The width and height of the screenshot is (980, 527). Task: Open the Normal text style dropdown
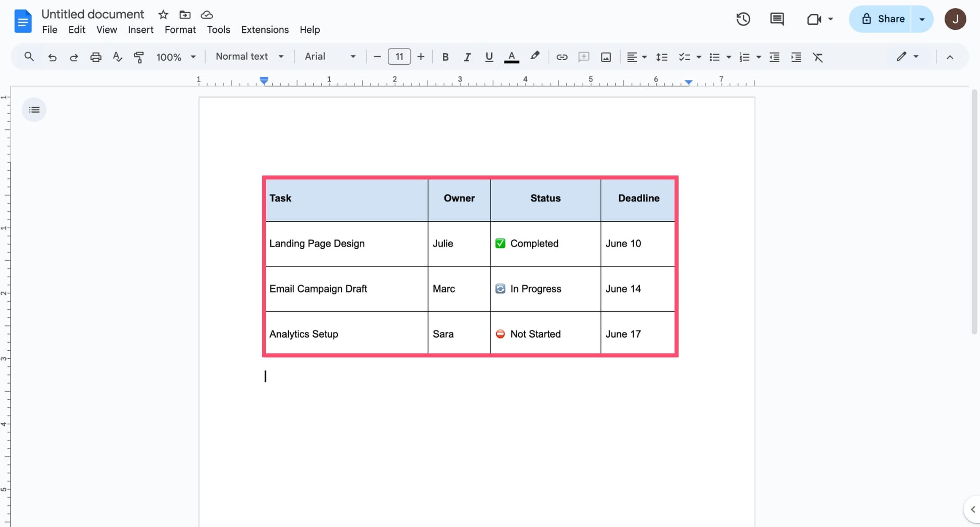click(249, 57)
